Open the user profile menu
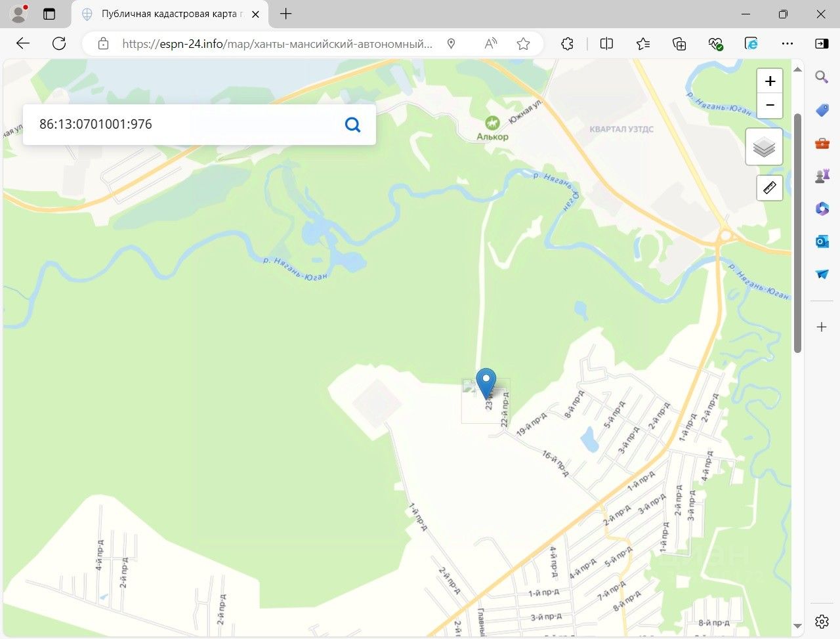Viewport: 840px width, 639px height. tap(19, 13)
